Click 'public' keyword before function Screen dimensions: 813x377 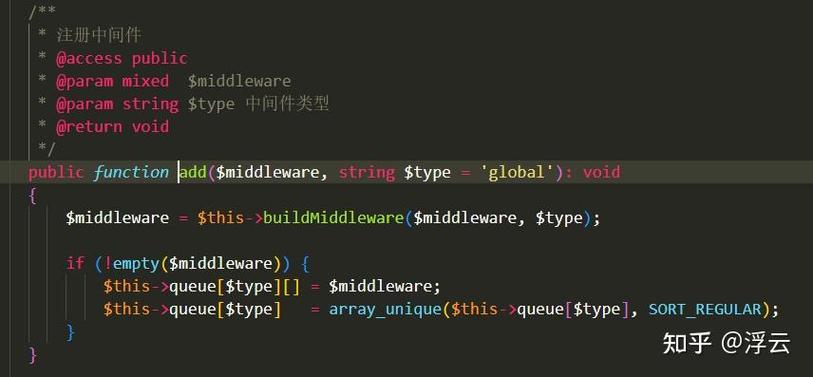(x=56, y=173)
